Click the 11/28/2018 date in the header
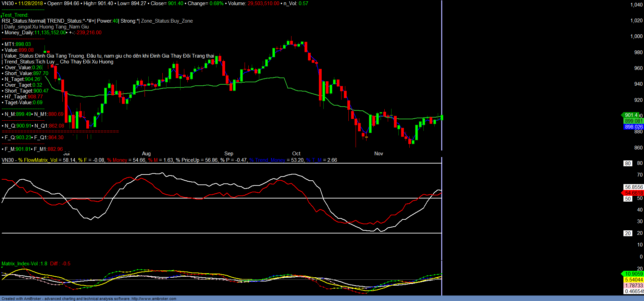This screenshot has width=644, height=301. pos(30,3)
